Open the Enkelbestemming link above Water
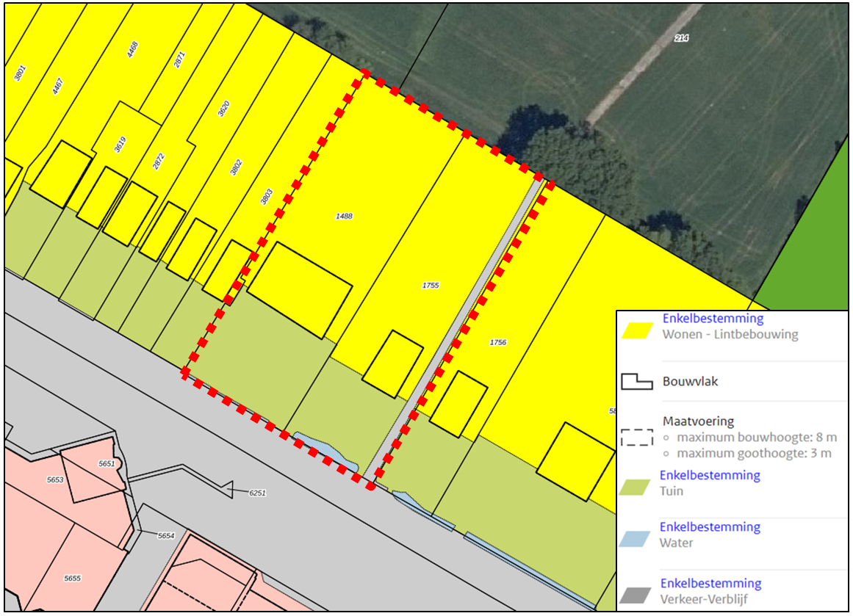This screenshot has height=616, width=853. pyautogui.click(x=710, y=527)
